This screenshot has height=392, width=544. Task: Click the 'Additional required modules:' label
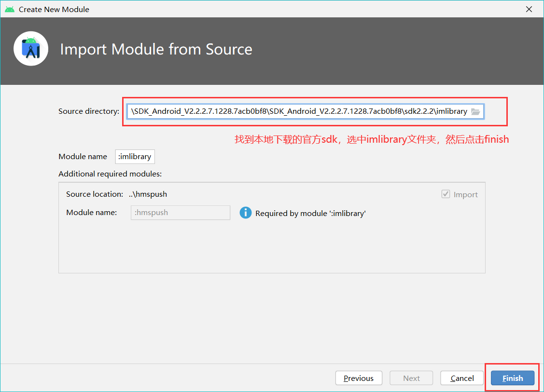tap(110, 174)
